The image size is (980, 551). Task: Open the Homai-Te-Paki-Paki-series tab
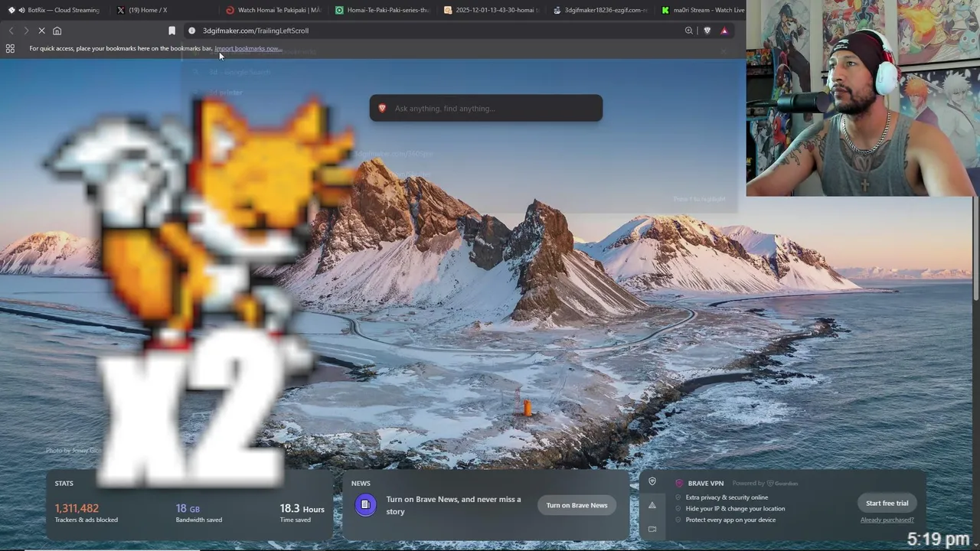(x=383, y=10)
